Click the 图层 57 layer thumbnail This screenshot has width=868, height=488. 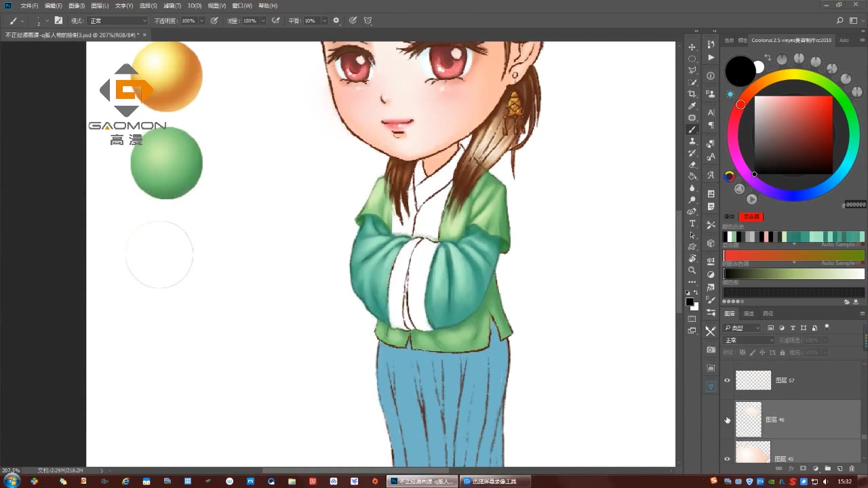[x=753, y=380]
